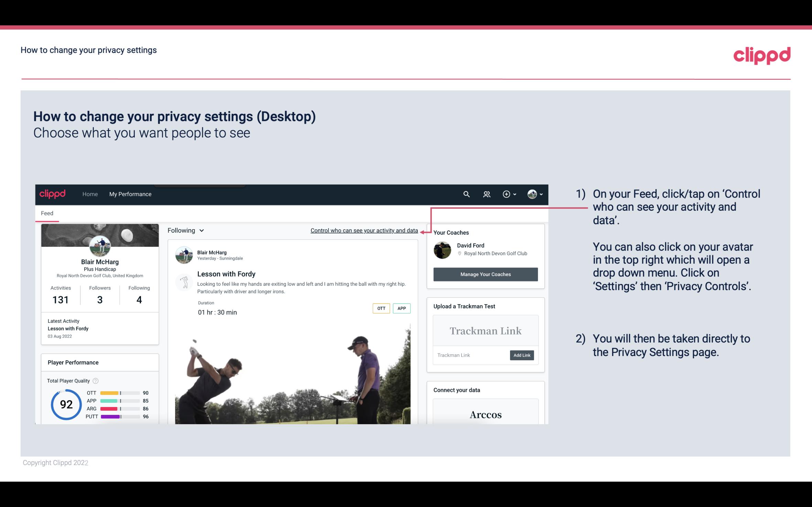Expand the Arccos connect data section
This screenshot has width=812, height=507.
(x=485, y=414)
